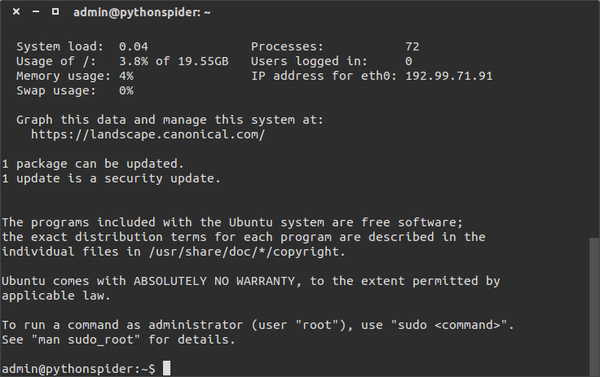600x377 pixels.
Task: Click the terminal scrollbar thumb
Action: 594,307
